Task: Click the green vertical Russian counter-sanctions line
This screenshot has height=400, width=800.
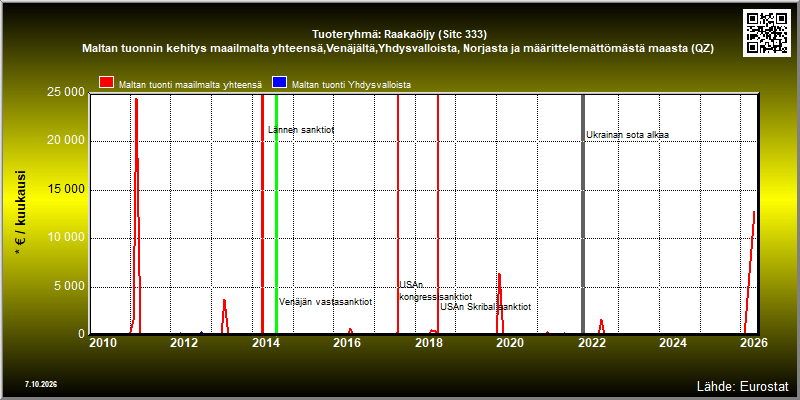Action: coord(277,214)
